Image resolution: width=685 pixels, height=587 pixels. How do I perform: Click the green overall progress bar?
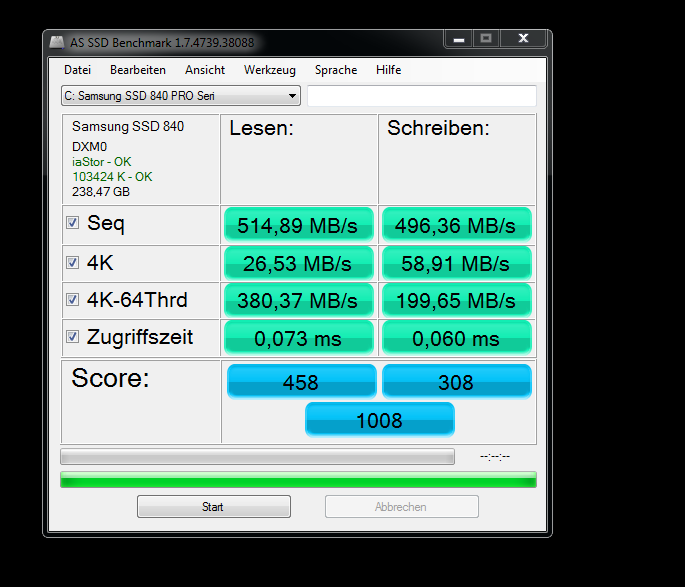298,480
